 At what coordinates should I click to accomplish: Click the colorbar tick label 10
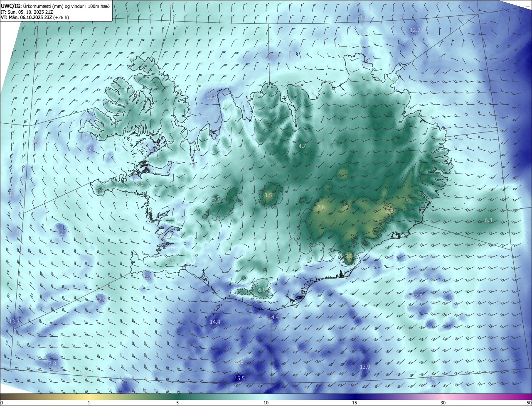pos(266,403)
